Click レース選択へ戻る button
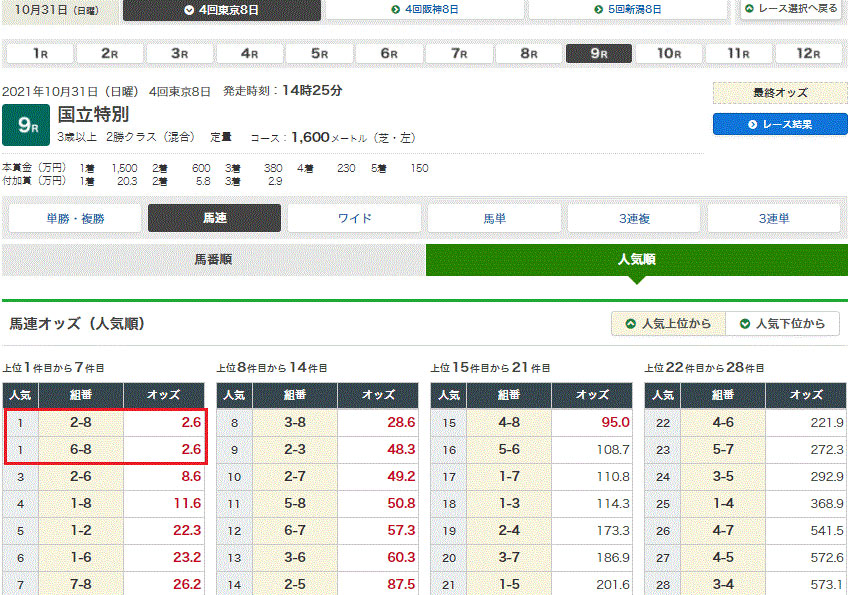Image resolution: width=848 pixels, height=595 pixels. tap(790, 9)
